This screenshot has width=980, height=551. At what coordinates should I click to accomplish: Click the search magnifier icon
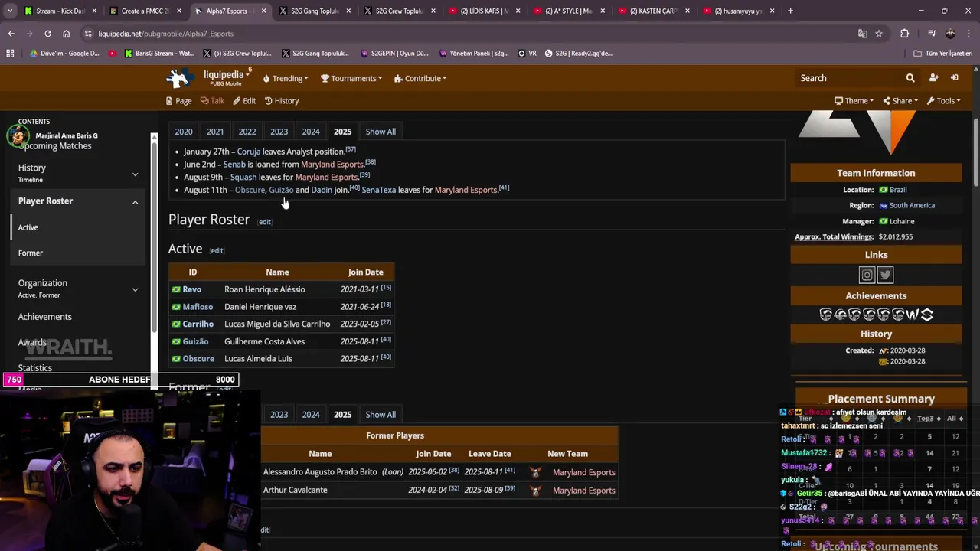click(910, 78)
